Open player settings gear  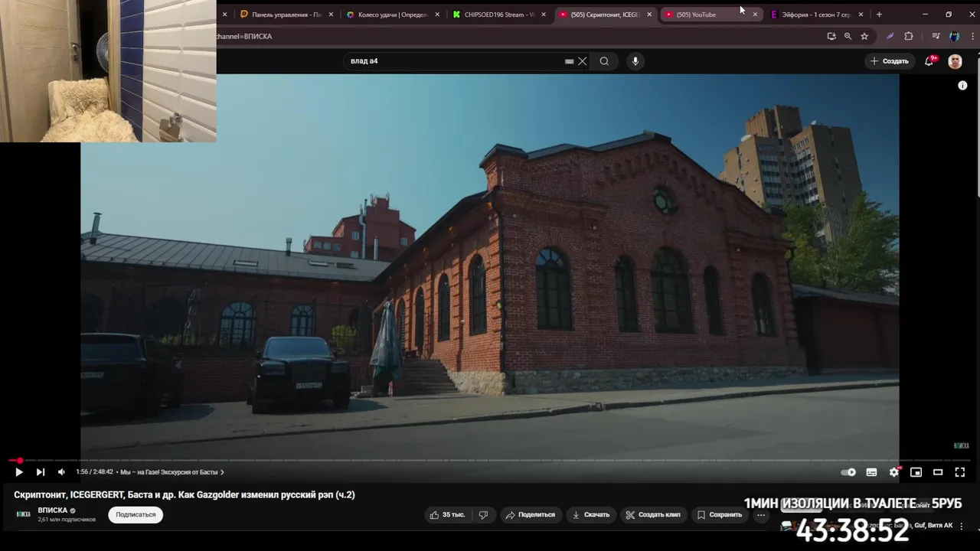pyautogui.click(x=893, y=472)
